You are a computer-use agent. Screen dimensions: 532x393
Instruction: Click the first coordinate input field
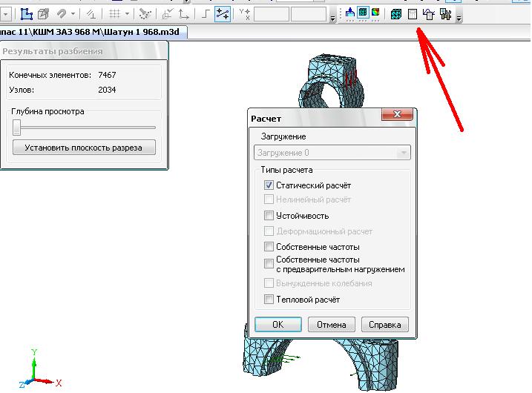coord(272,15)
